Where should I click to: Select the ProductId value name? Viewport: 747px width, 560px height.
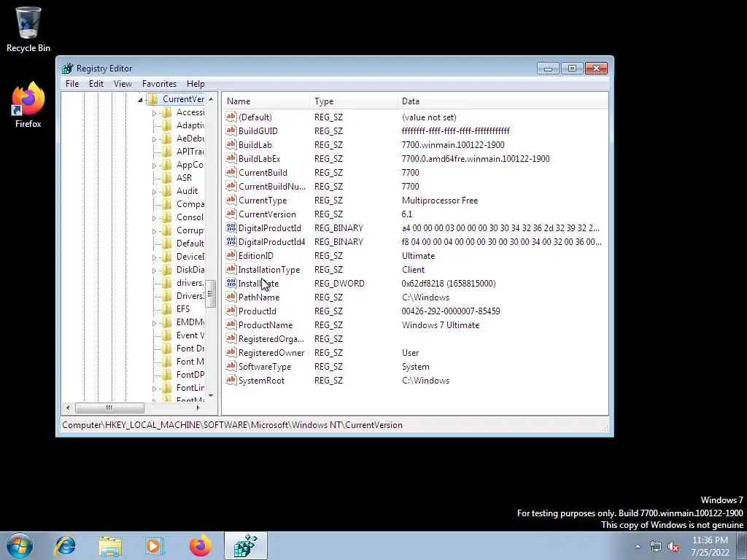(258, 311)
